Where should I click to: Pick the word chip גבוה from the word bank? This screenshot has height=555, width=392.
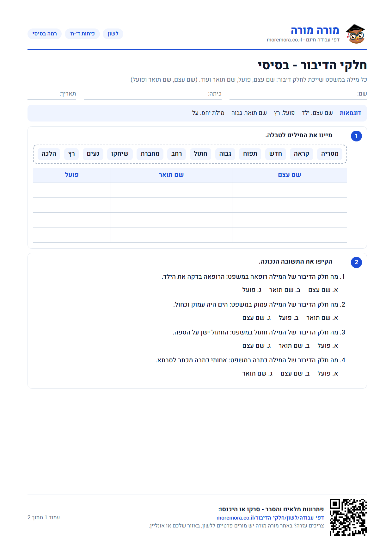[x=225, y=154]
